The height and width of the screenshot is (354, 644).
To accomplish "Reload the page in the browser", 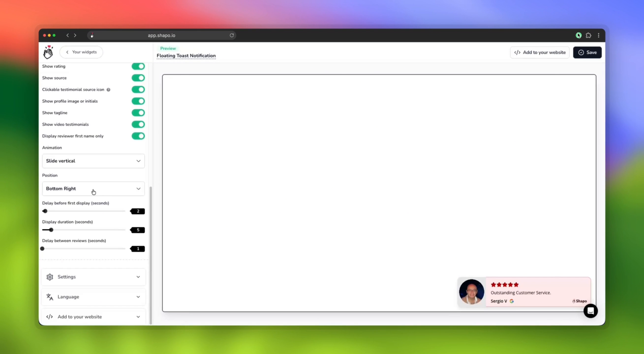I will [231, 35].
